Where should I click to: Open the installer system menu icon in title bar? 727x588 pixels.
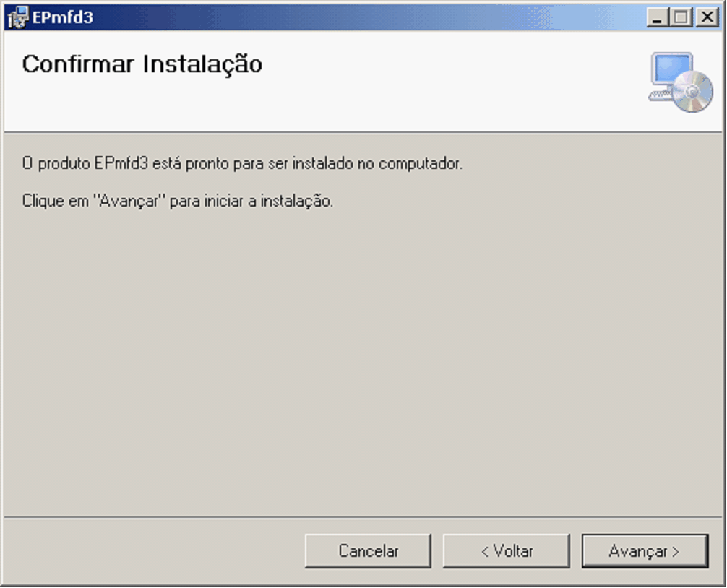[17, 17]
